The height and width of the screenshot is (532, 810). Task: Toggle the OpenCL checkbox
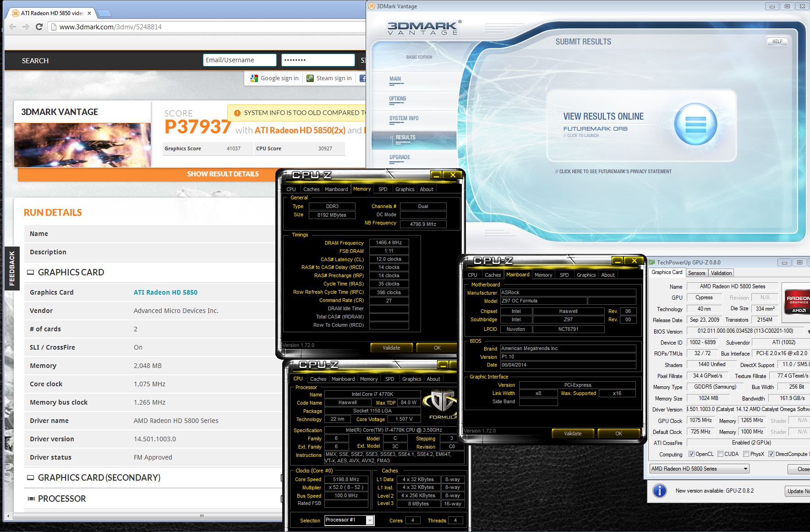pyautogui.click(x=691, y=454)
